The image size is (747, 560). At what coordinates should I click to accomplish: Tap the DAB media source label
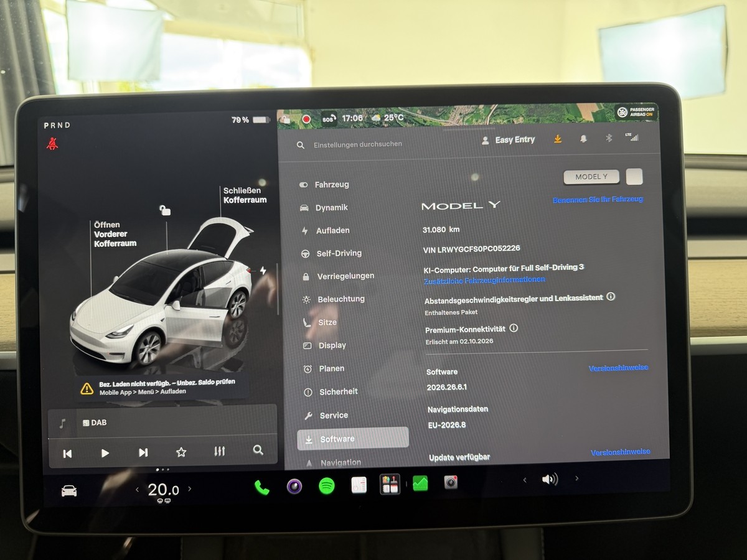tap(94, 422)
